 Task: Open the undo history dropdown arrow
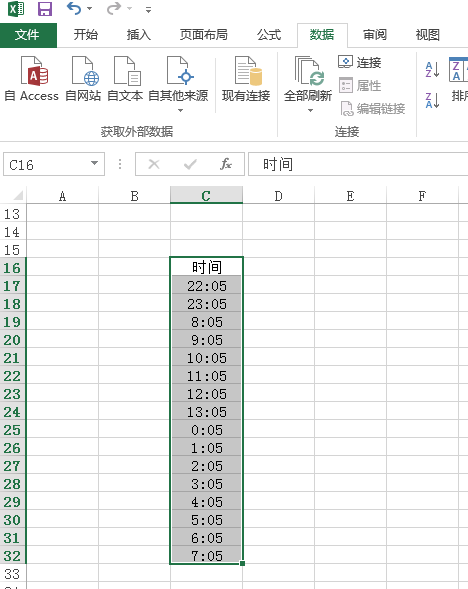(x=89, y=8)
